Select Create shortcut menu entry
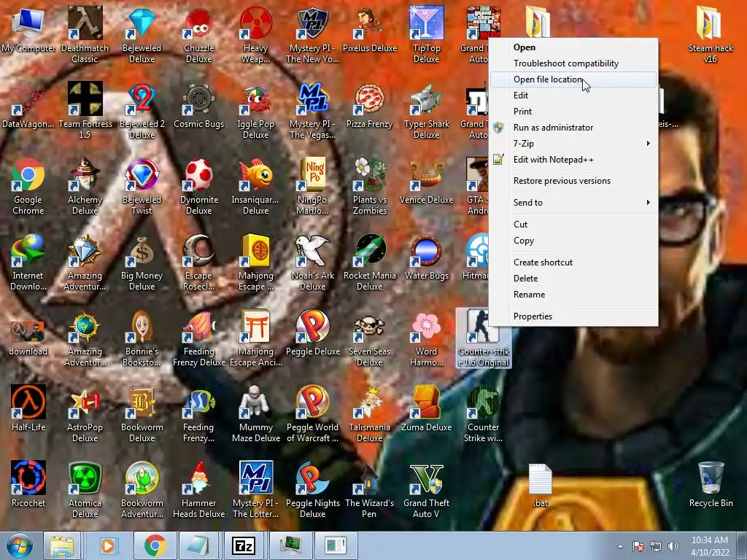This screenshot has height=560, width=747. tap(573, 262)
